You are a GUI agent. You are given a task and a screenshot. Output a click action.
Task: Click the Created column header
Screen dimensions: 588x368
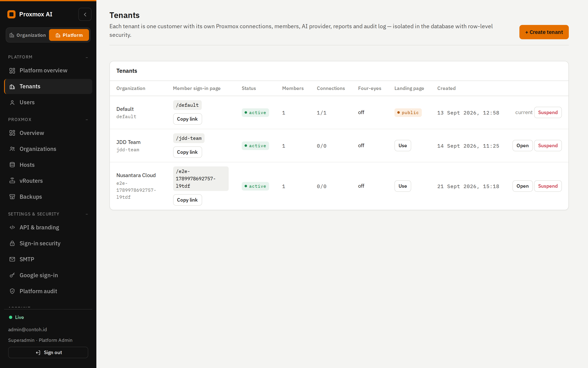pos(446,88)
